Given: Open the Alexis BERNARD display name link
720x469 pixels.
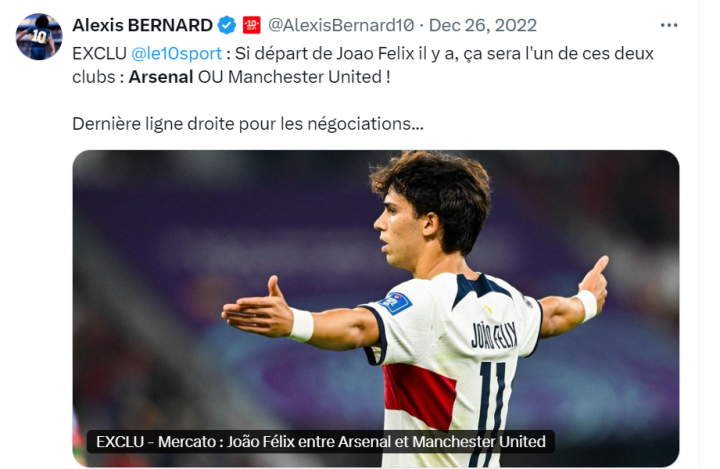Looking at the screenshot, I should pos(143,25).
